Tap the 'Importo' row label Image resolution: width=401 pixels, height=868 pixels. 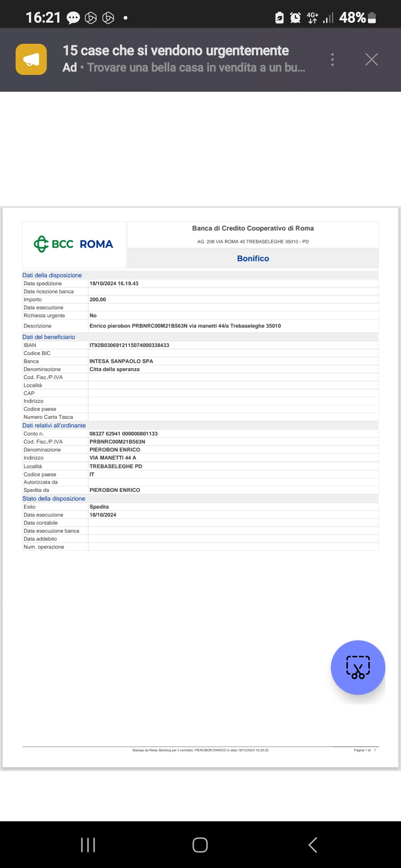point(33,299)
